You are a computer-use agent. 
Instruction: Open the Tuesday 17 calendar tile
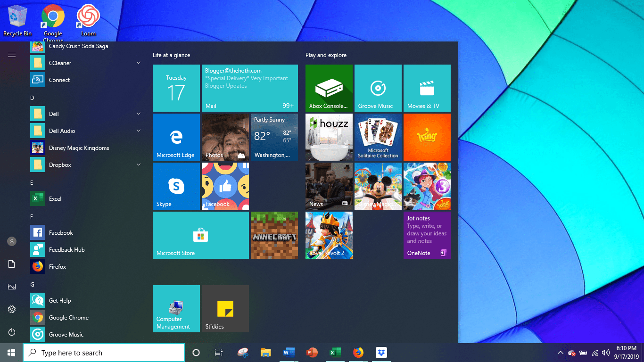(176, 88)
